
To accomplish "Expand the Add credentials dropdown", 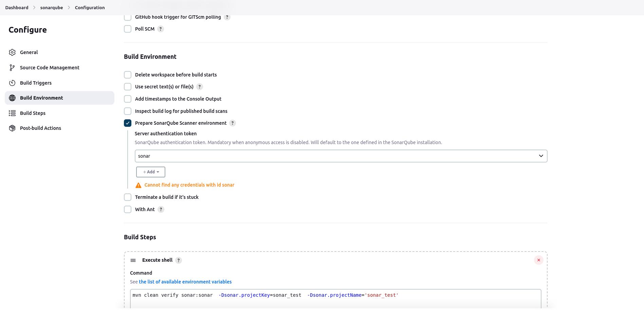I will tap(150, 172).
